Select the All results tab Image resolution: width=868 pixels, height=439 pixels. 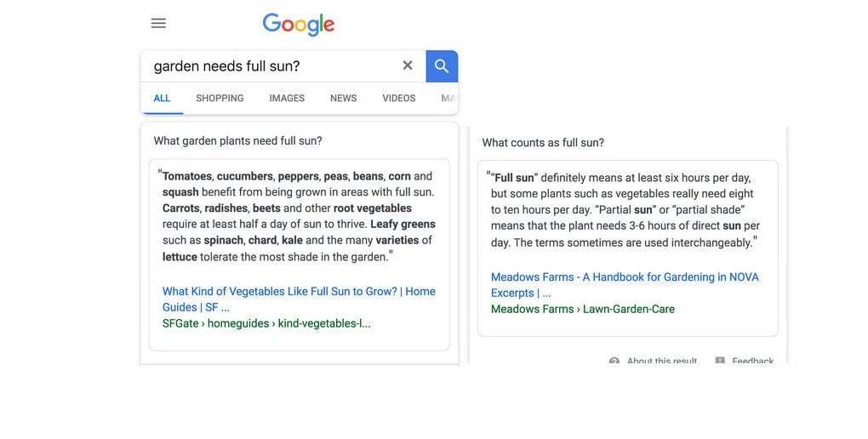(162, 99)
